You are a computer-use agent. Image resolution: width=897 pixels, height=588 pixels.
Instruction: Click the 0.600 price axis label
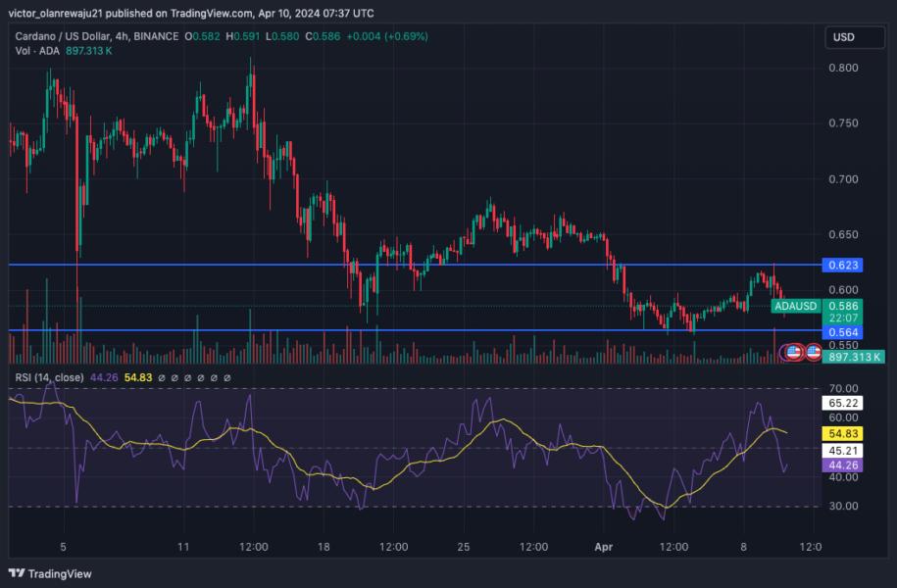coord(843,290)
